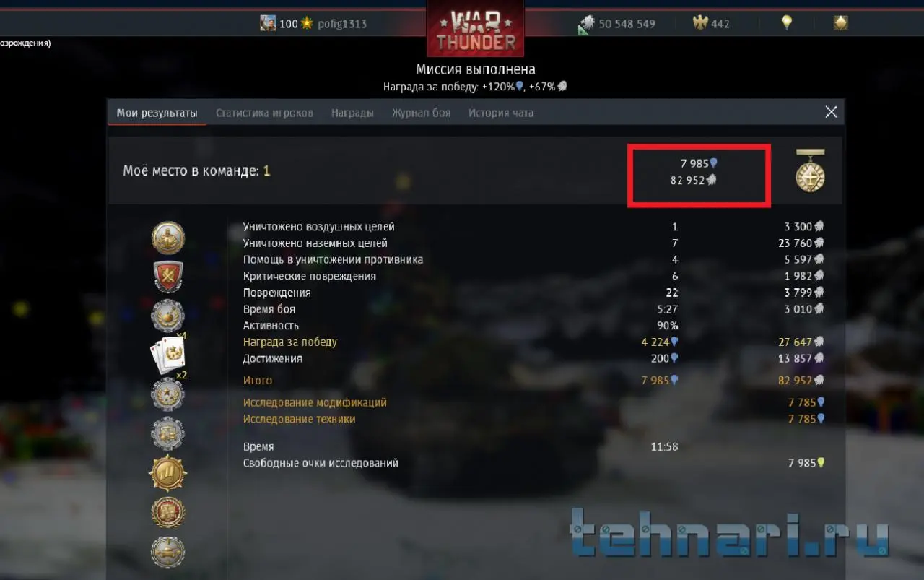
Task: Open the pofig1313 player profile avatar
Action: (x=268, y=23)
